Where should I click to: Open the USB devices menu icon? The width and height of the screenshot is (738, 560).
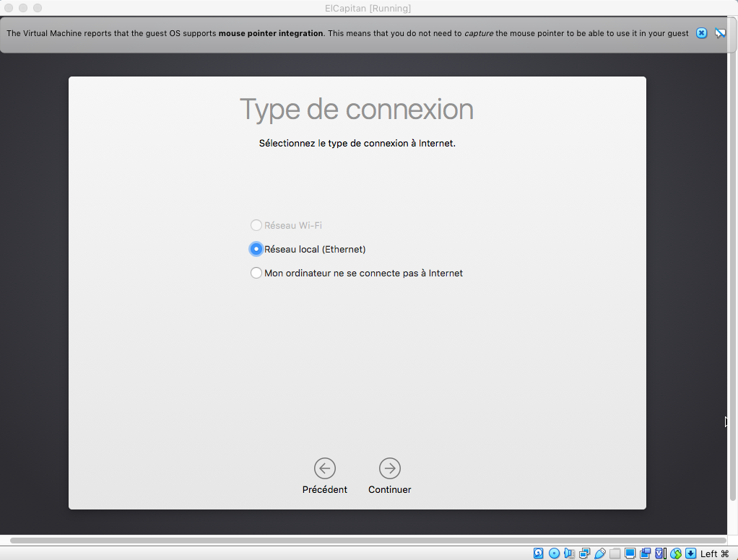[x=599, y=554]
